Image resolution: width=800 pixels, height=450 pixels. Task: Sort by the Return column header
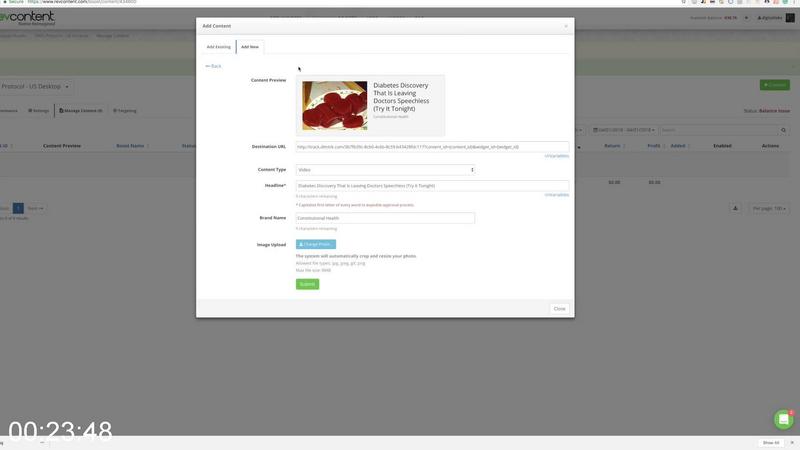[x=612, y=146]
